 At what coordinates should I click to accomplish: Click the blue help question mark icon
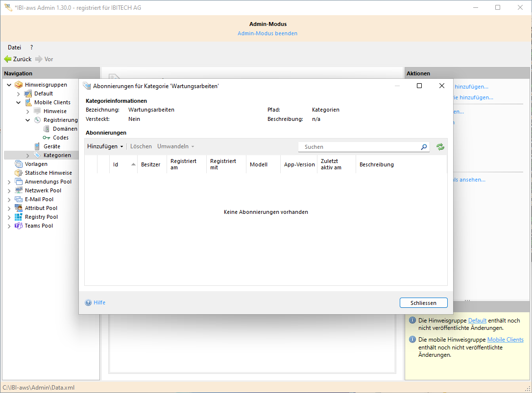click(88, 302)
